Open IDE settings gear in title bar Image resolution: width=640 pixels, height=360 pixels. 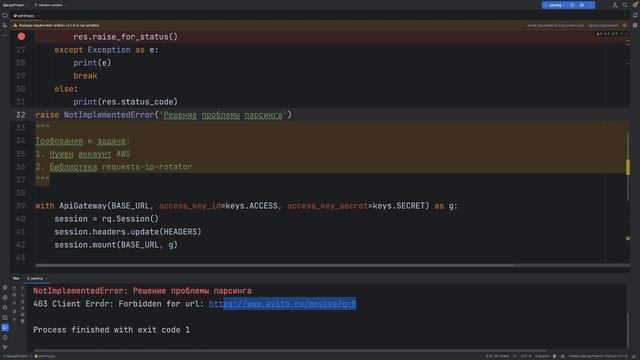(x=635, y=5)
